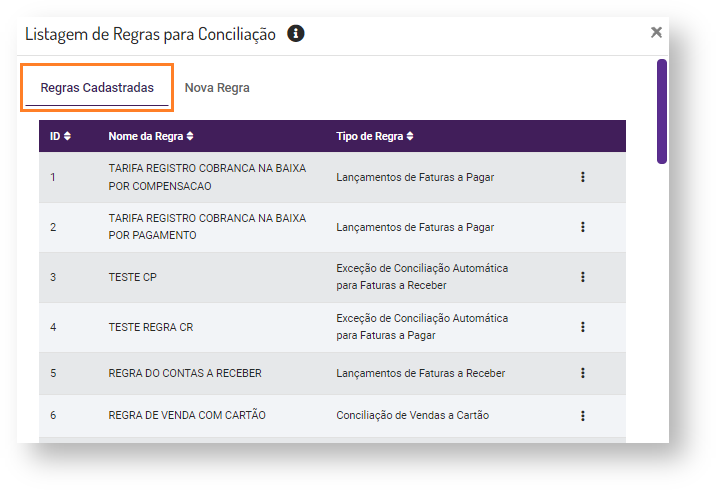This screenshot has height=491, width=717.
Task: Switch to the Nova Regra tab
Action: [217, 88]
